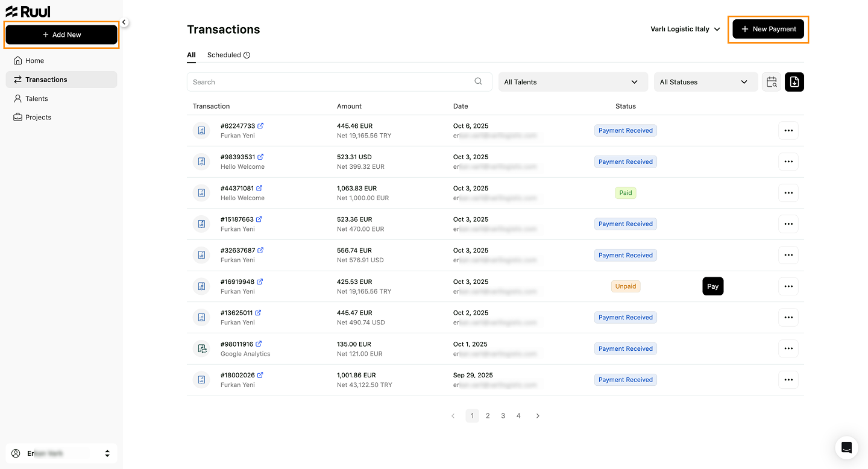868x469 pixels.
Task: Click the black export download icon
Action: click(x=794, y=82)
